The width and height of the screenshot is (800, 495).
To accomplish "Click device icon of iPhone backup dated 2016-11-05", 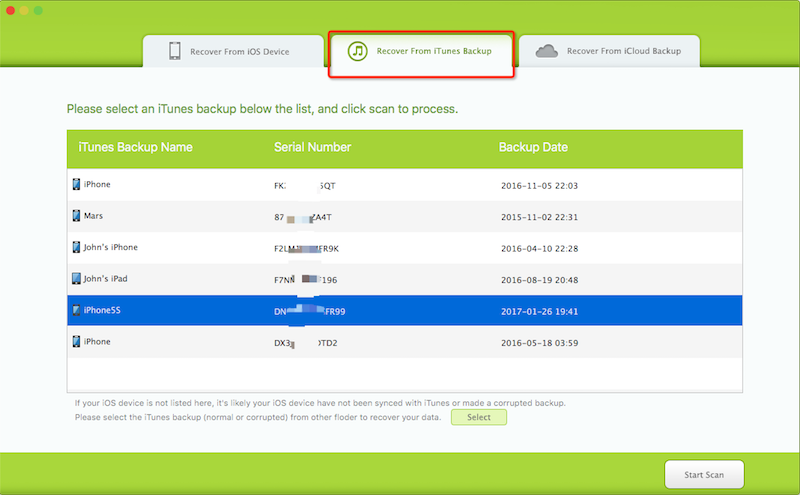I will (x=76, y=184).
